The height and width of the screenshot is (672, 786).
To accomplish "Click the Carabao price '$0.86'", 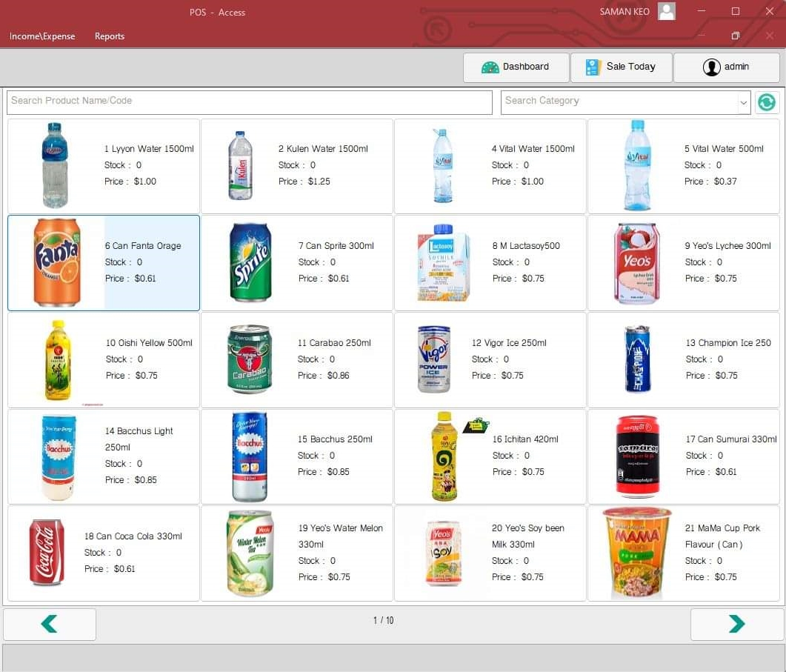I will click(x=339, y=376).
